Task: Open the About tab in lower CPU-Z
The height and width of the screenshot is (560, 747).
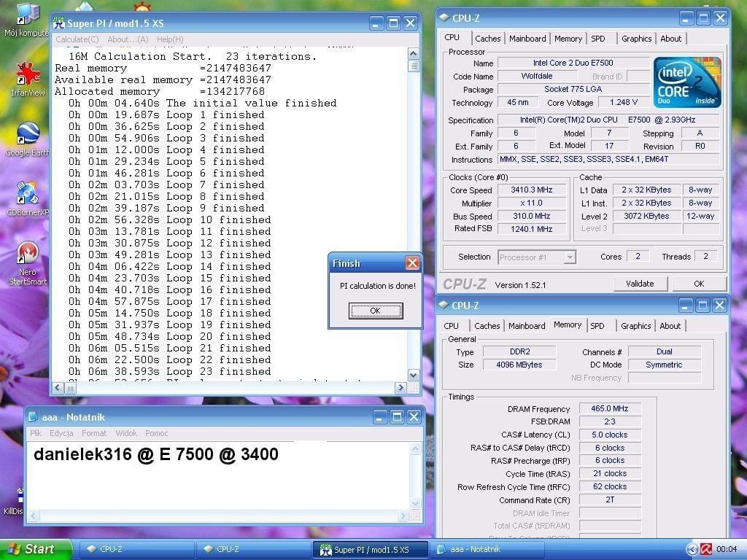Action: [x=670, y=326]
